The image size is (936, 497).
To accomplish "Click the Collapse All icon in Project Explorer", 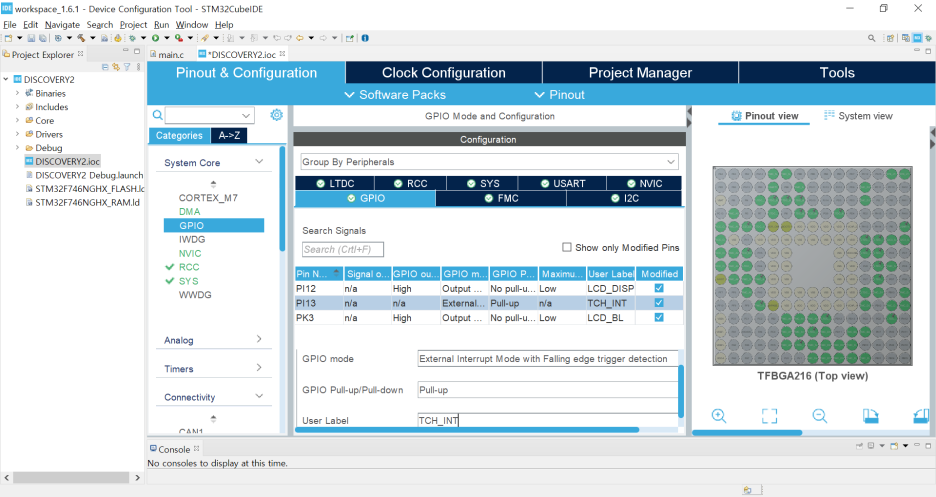I will pyautogui.click(x=105, y=67).
